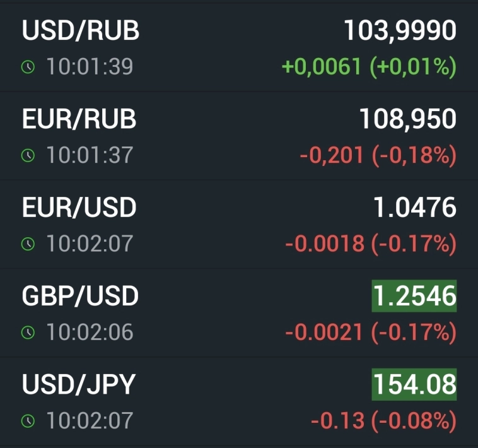Click the clock icon under EUR/RUB
The width and height of the screenshot is (478, 448).
coord(28,155)
